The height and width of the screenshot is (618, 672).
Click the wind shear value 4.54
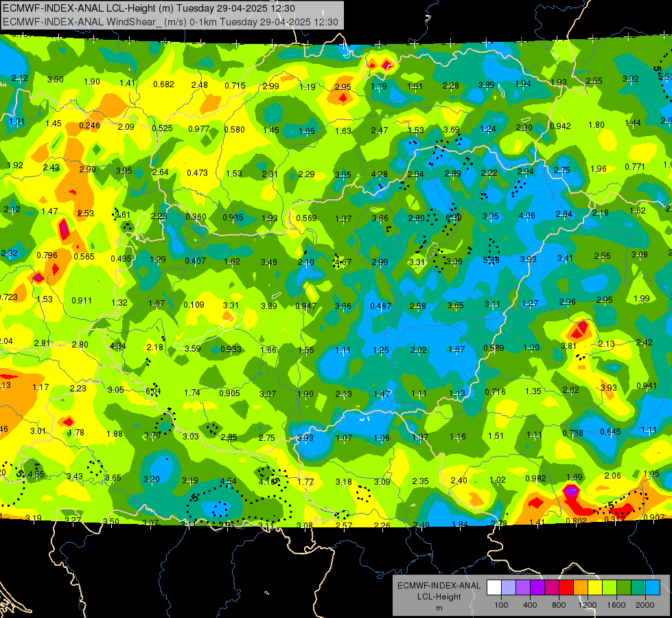coord(228,481)
